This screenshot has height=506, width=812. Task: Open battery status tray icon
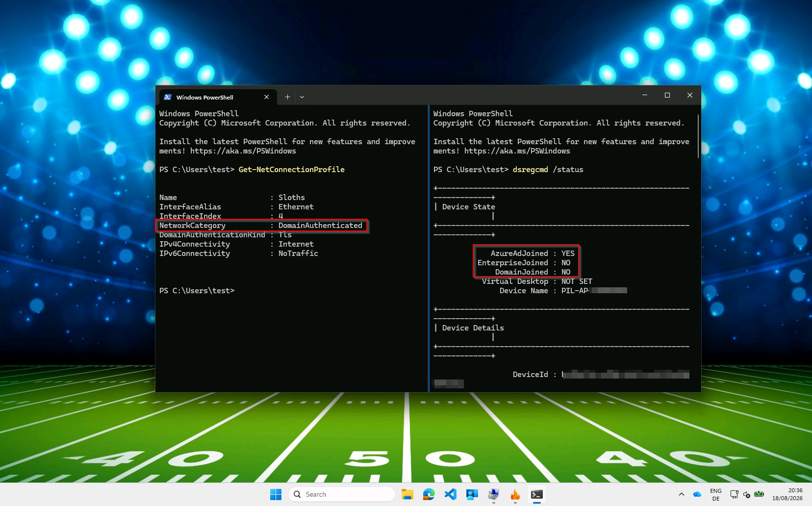click(x=759, y=494)
